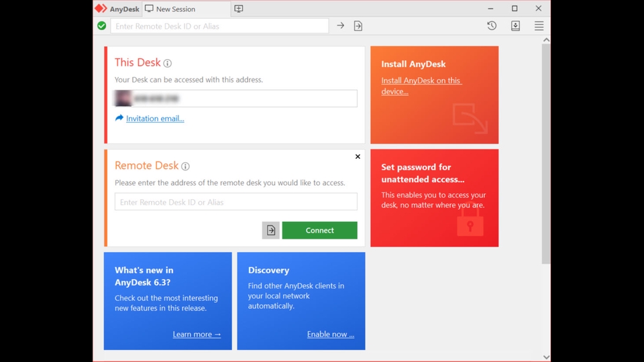Click the green connection status checkmark
This screenshot has height=362, width=644.
tap(102, 26)
